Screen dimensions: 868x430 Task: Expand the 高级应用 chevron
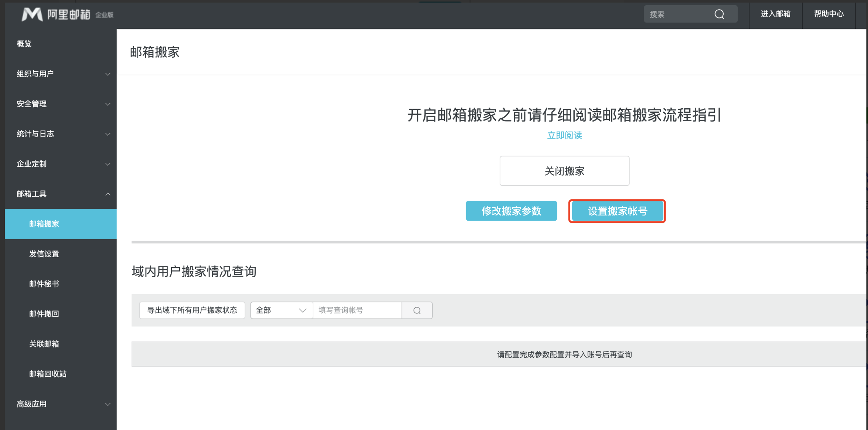108,404
